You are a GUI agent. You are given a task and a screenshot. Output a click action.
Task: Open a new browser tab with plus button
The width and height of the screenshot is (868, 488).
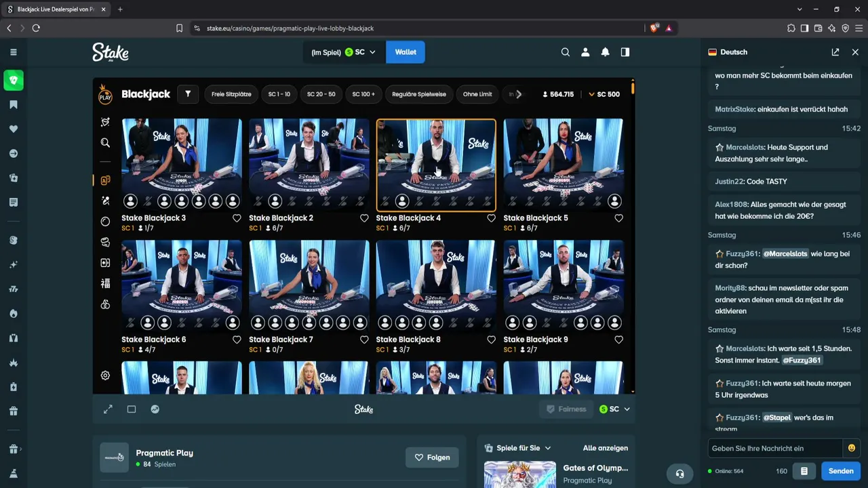coord(120,9)
